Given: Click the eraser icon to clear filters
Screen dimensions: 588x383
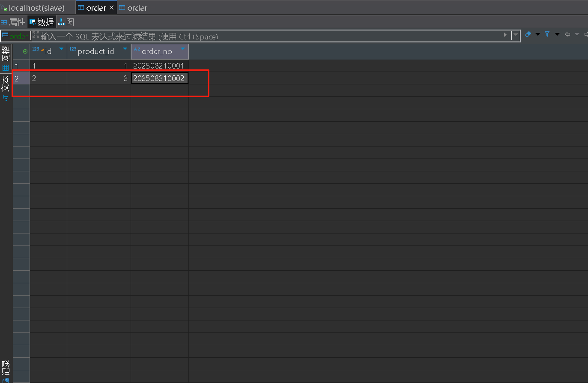Looking at the screenshot, I should pyautogui.click(x=528, y=34).
